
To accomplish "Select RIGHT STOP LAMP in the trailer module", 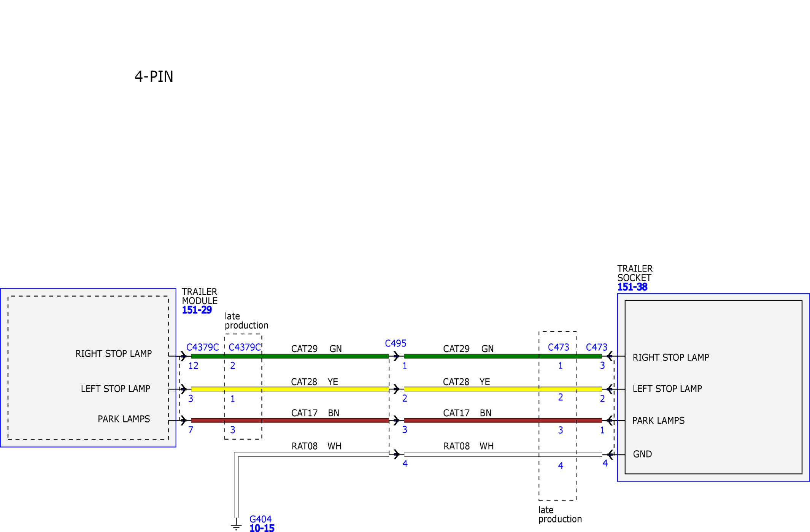I will pyautogui.click(x=114, y=354).
